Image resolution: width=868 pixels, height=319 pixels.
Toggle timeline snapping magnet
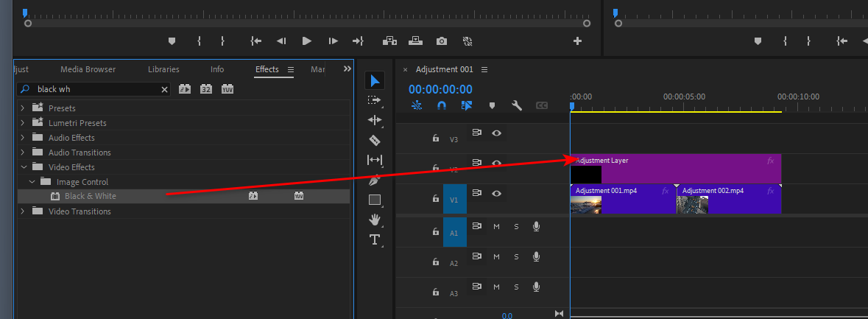[442, 105]
